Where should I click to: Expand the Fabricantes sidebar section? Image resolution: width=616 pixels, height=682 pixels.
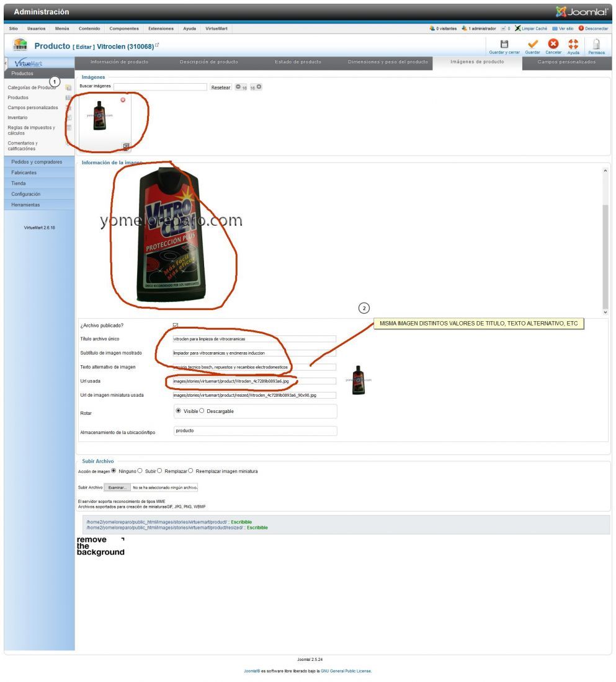coord(39,173)
